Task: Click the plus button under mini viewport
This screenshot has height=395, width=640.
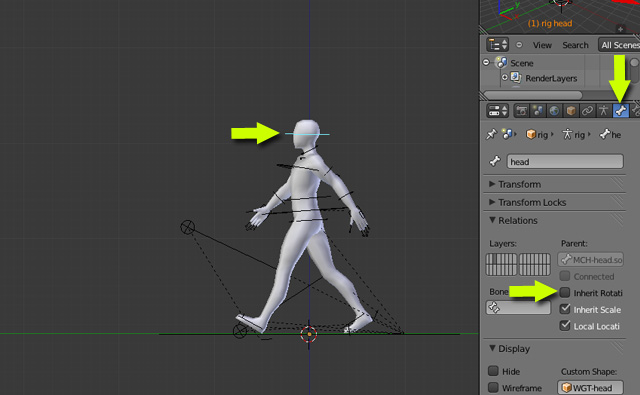Action: coord(620,29)
